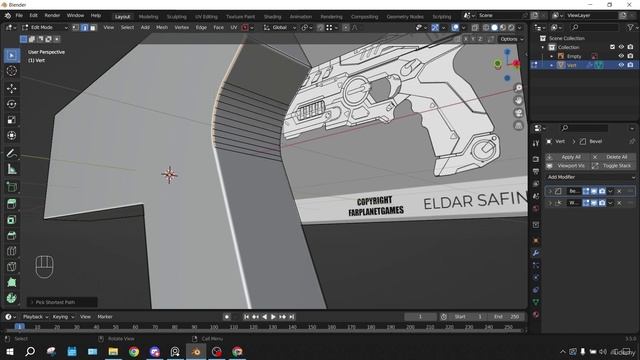The height and width of the screenshot is (360, 640).
Task: Choose the Poly Build tool
Action: pos(12,282)
